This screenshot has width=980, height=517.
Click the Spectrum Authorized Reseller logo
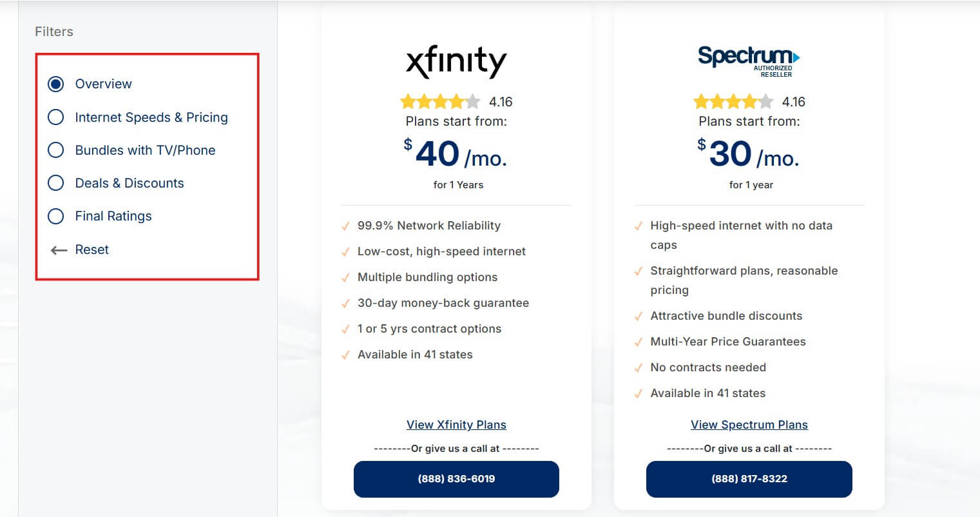click(749, 61)
